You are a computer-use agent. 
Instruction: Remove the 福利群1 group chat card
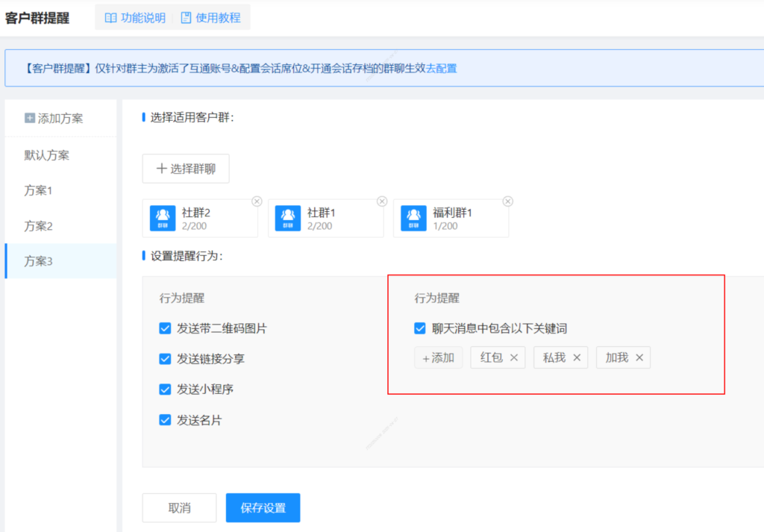click(507, 201)
